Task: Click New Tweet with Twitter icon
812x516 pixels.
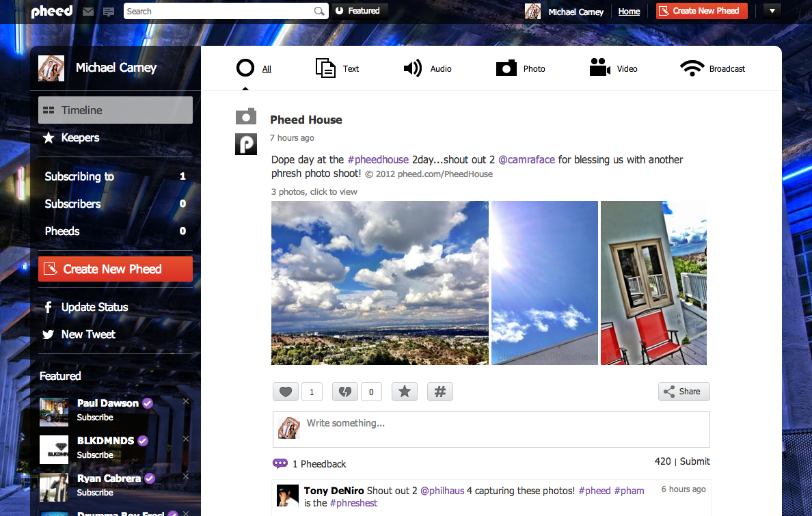Action: [x=79, y=335]
